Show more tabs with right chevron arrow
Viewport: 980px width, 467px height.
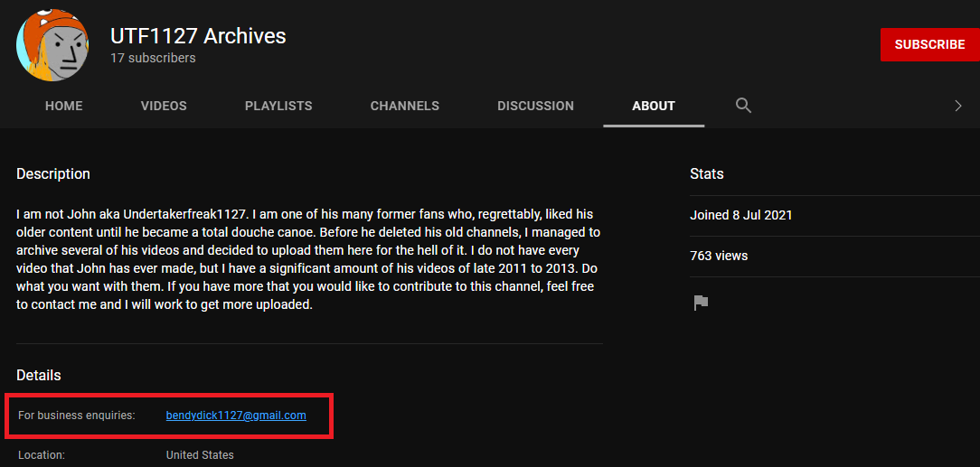(958, 107)
